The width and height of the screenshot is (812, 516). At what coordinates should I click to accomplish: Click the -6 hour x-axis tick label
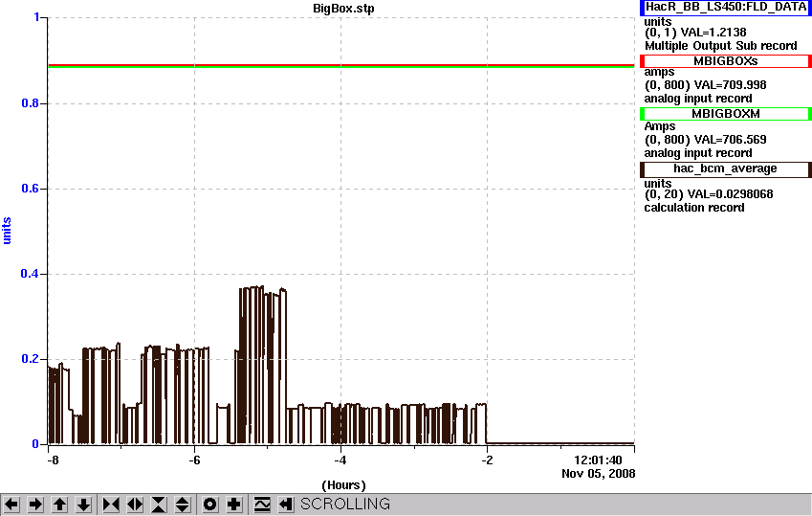(194, 460)
